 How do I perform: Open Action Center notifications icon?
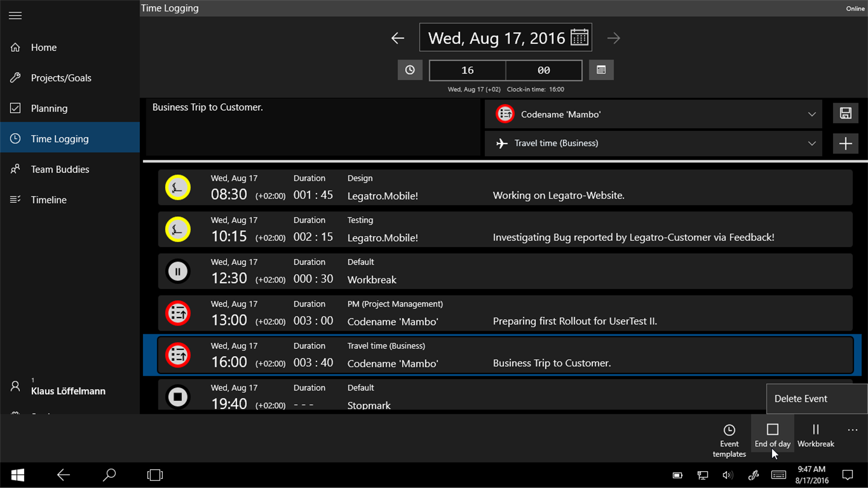tap(848, 475)
